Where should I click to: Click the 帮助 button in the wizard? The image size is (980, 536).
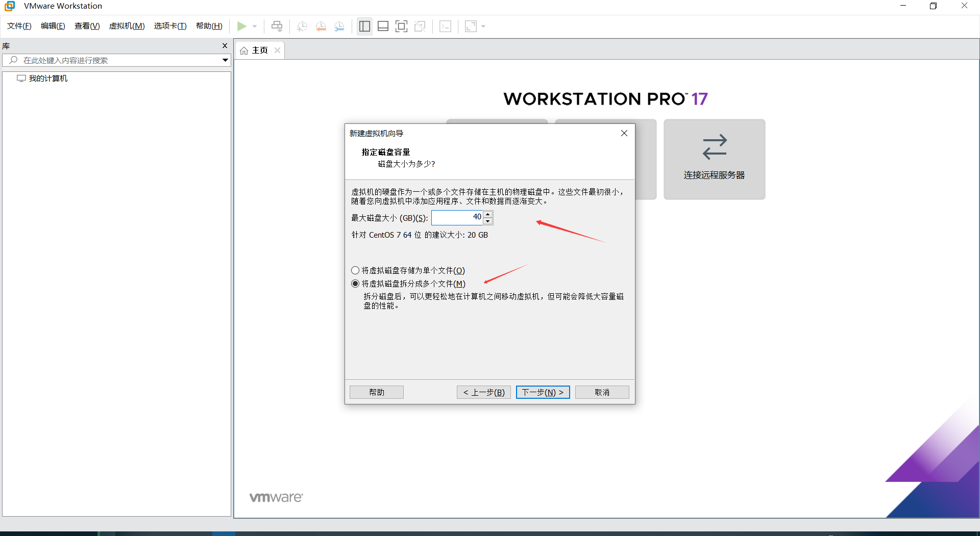click(x=377, y=392)
